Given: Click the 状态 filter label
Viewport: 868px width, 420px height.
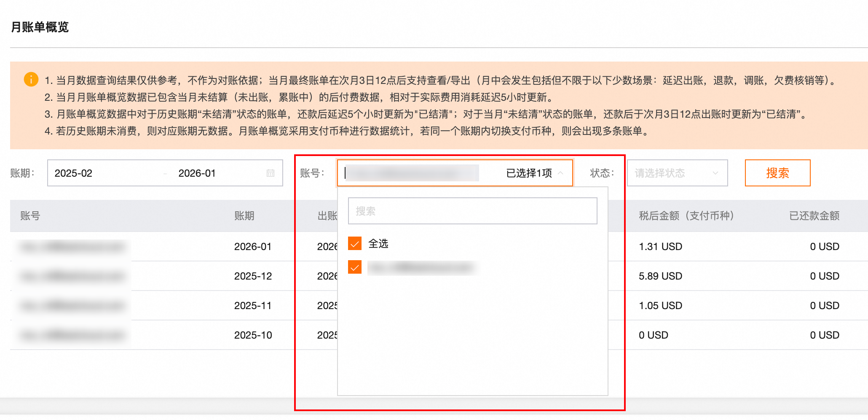Looking at the screenshot, I should click(x=602, y=173).
